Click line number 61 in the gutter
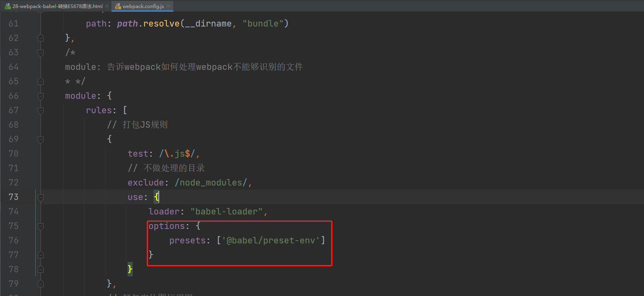Image resolution: width=644 pixels, height=296 pixels. pos(14,24)
